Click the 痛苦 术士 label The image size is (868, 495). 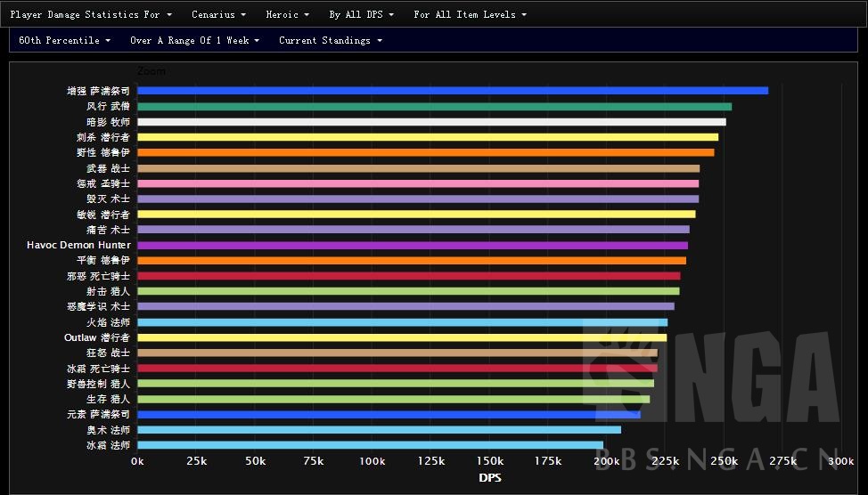coord(108,230)
